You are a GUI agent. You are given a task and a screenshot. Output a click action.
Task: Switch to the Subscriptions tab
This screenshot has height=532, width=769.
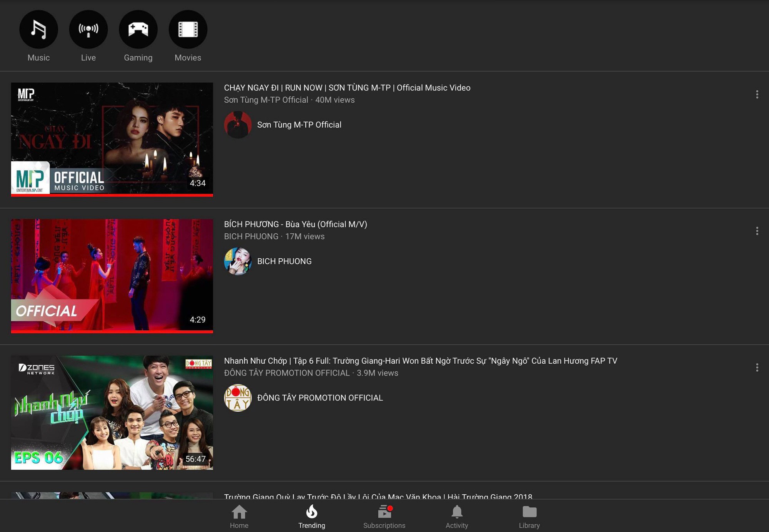[x=384, y=517]
